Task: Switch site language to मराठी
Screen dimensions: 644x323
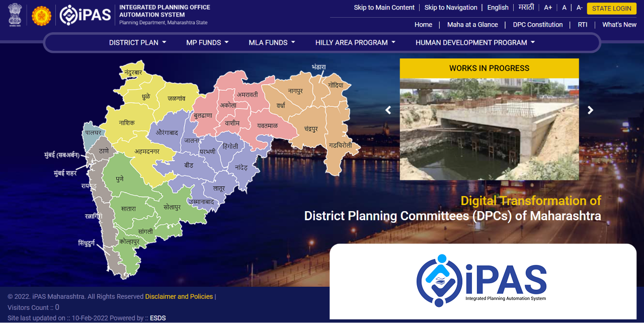Action: (x=526, y=8)
